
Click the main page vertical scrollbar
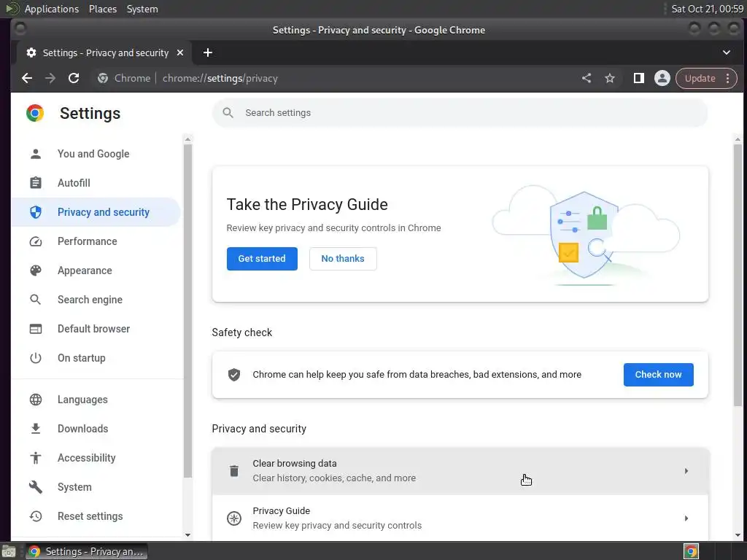pyautogui.click(x=738, y=275)
